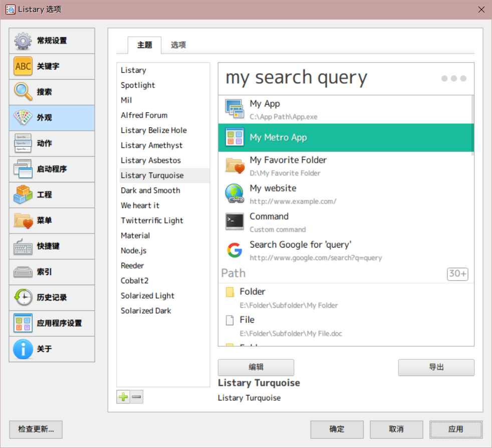This screenshot has height=448, width=492.
Task: Click the color fan 外观 icon
Action: point(23,118)
